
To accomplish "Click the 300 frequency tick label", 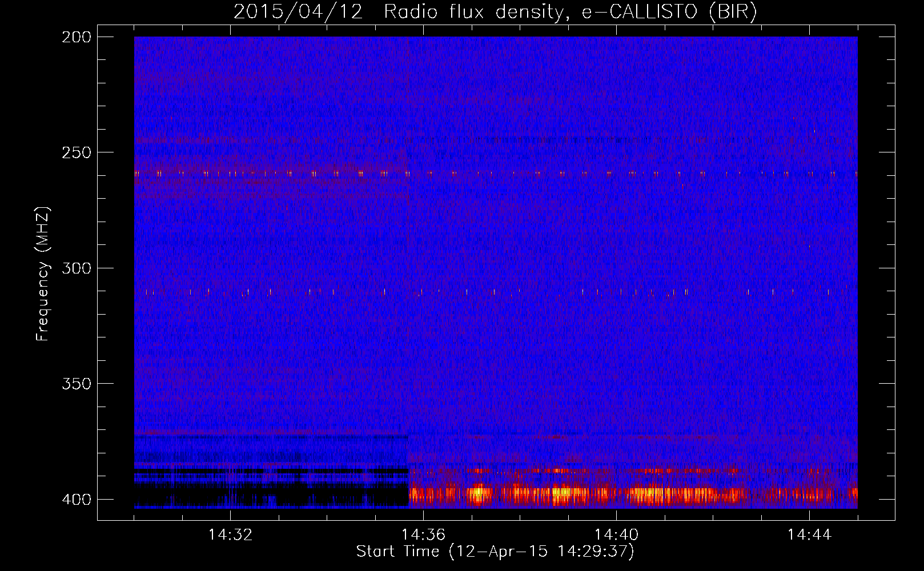I will [x=77, y=268].
